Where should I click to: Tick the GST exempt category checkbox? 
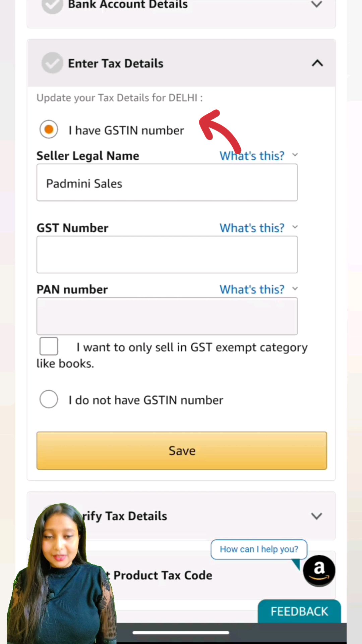click(x=49, y=346)
